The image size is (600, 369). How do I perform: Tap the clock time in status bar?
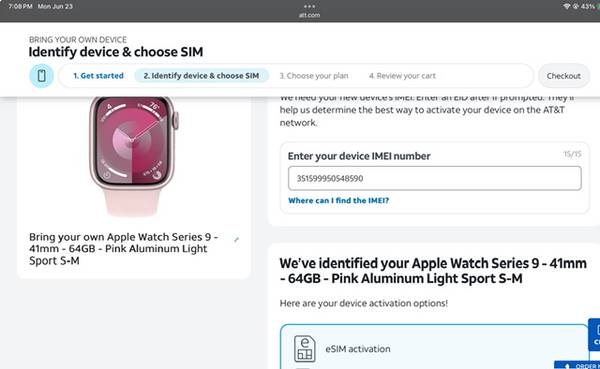(x=20, y=7)
